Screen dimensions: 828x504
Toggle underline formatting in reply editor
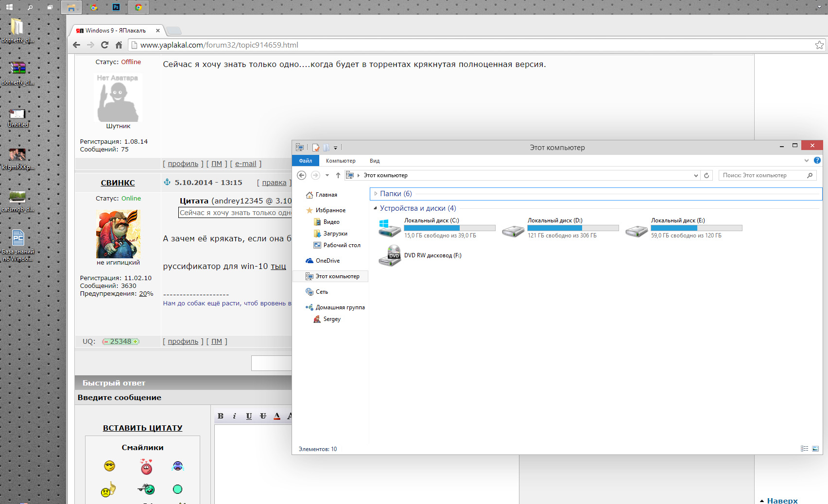point(249,416)
